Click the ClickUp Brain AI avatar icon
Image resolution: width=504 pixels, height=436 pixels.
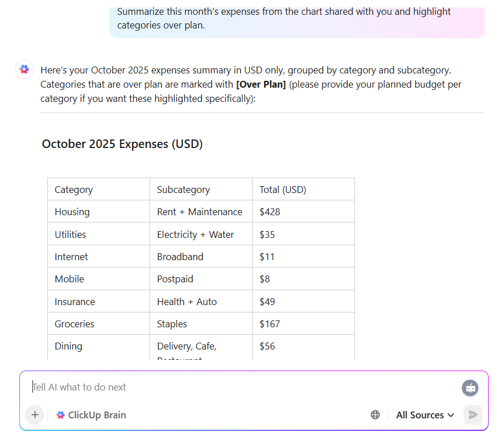tap(24, 69)
